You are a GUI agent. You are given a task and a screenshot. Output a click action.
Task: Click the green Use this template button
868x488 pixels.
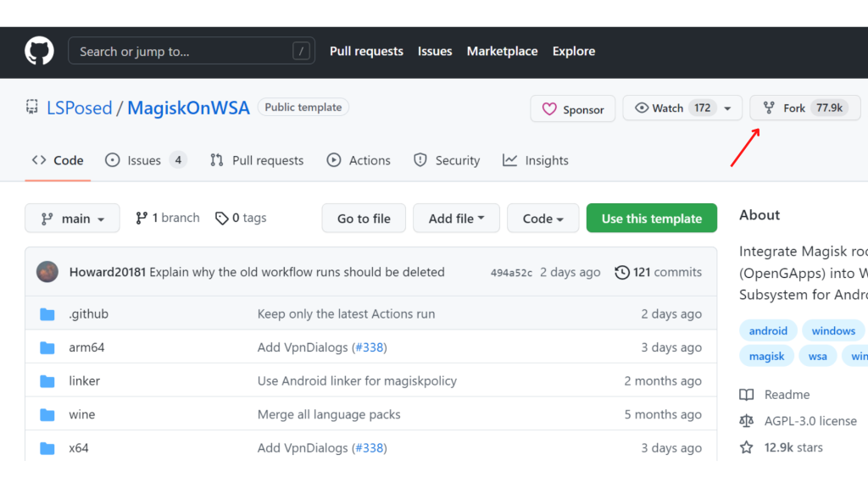[x=652, y=218]
